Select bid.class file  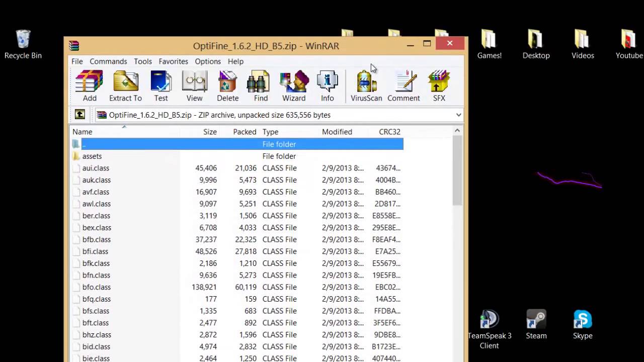(x=96, y=346)
